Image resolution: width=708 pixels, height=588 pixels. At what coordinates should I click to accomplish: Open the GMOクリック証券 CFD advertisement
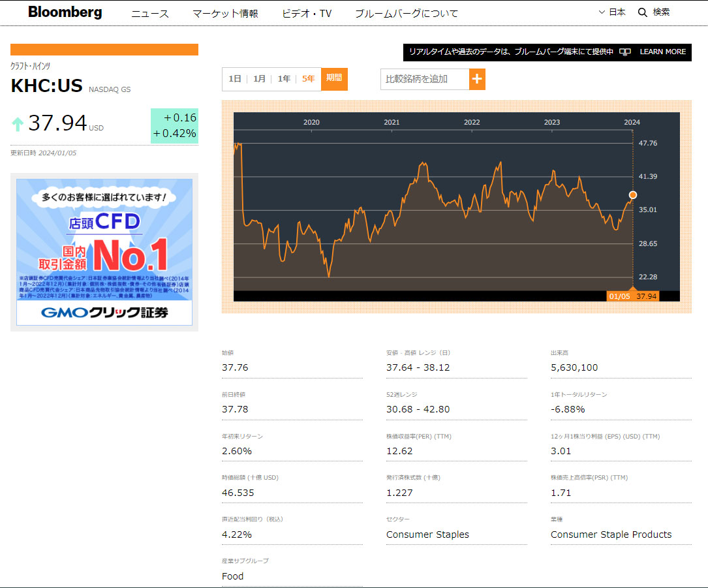coord(104,252)
